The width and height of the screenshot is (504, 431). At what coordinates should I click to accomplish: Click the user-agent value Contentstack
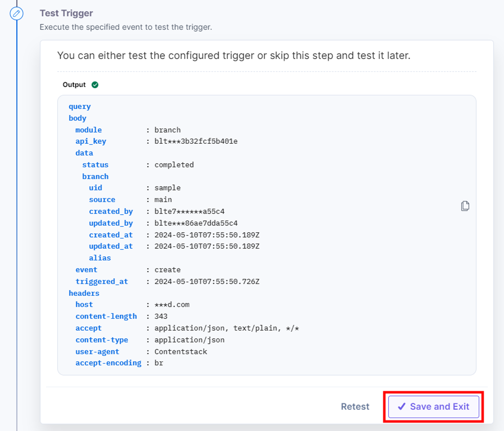click(180, 352)
